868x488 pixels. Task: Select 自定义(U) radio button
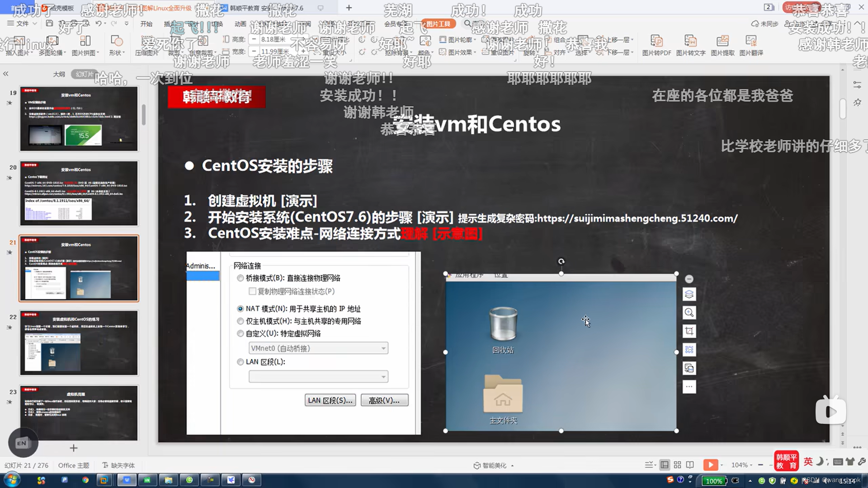click(241, 333)
